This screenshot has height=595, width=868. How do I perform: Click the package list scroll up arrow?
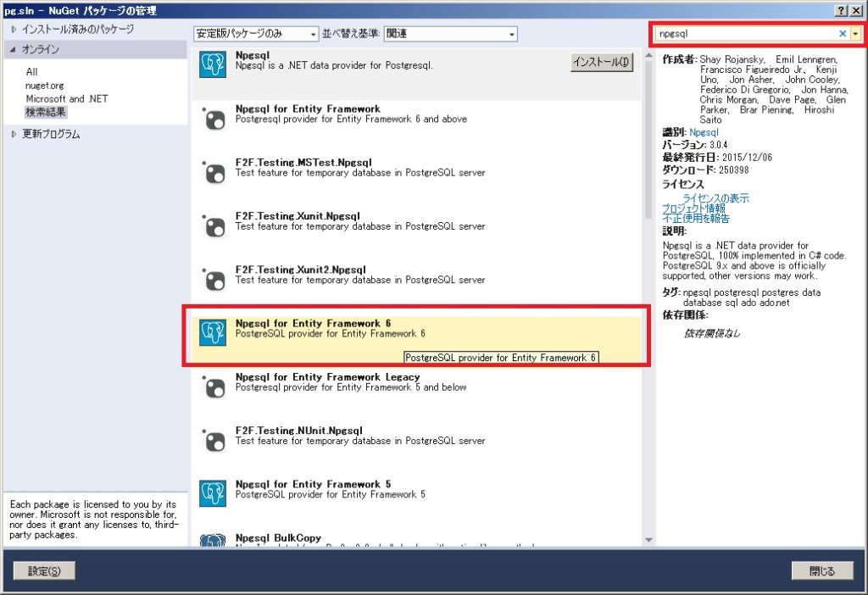click(x=648, y=55)
